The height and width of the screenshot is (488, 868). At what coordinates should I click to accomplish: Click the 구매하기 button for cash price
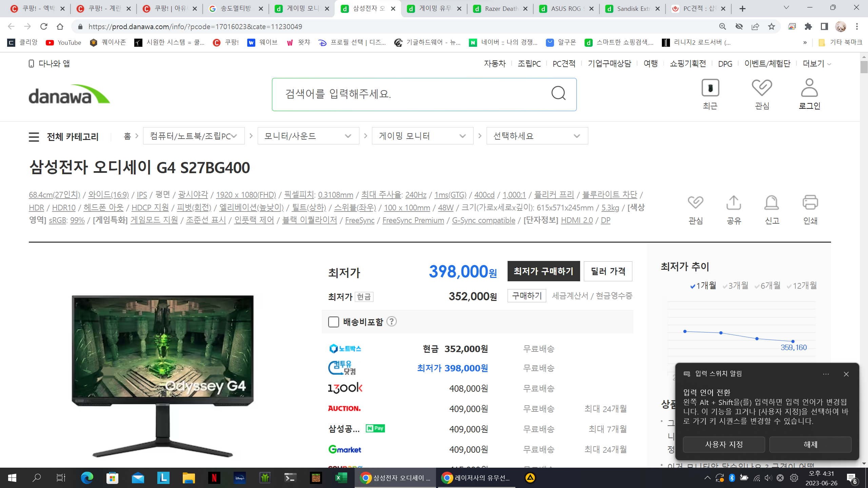[x=527, y=296]
